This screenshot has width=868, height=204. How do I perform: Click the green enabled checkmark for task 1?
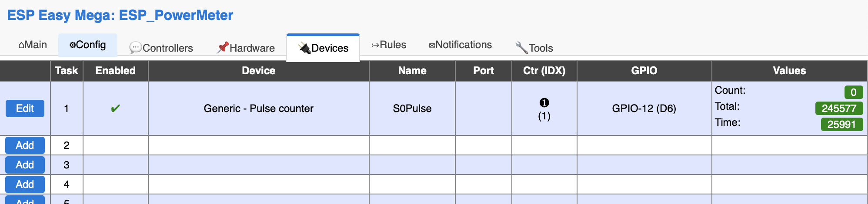pyautogui.click(x=115, y=109)
